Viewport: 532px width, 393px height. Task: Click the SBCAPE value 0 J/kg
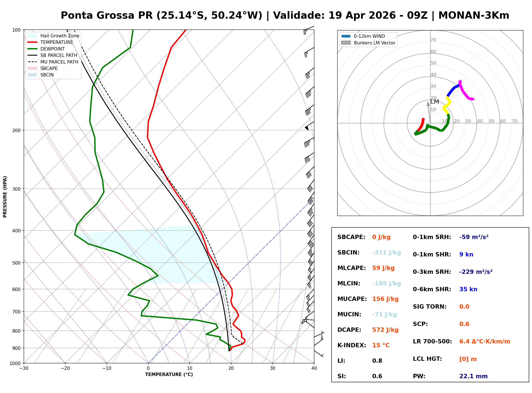tap(381, 237)
